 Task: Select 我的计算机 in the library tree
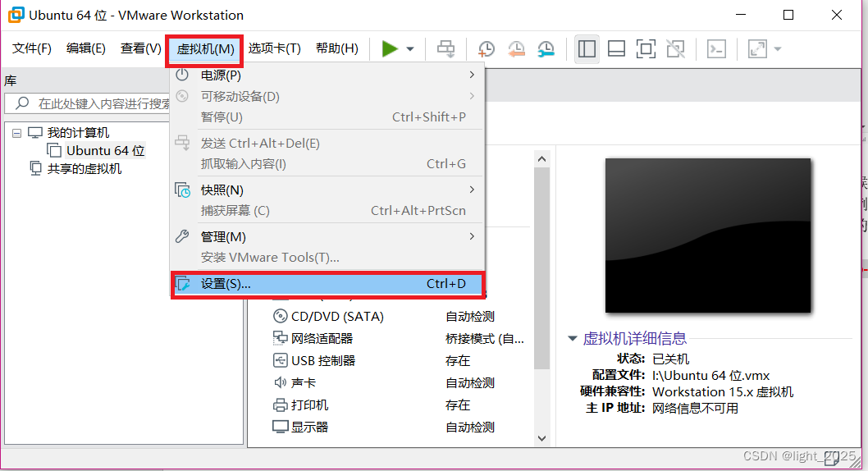(x=78, y=133)
